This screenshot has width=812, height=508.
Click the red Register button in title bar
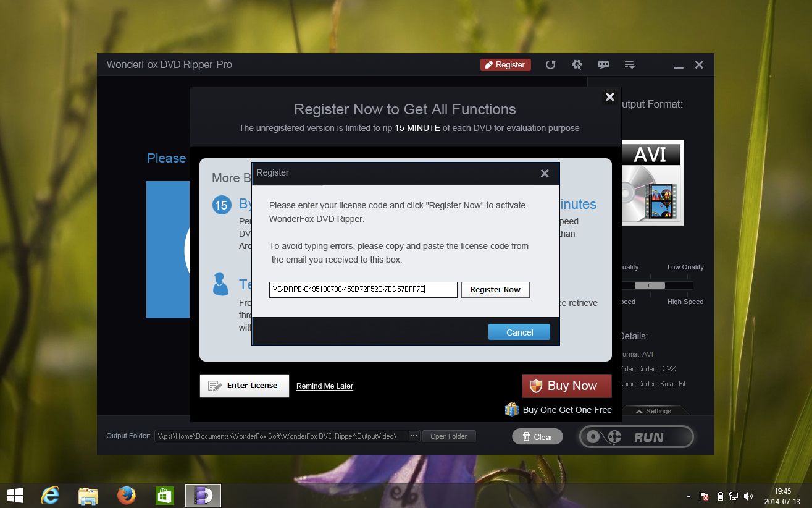pyautogui.click(x=506, y=65)
